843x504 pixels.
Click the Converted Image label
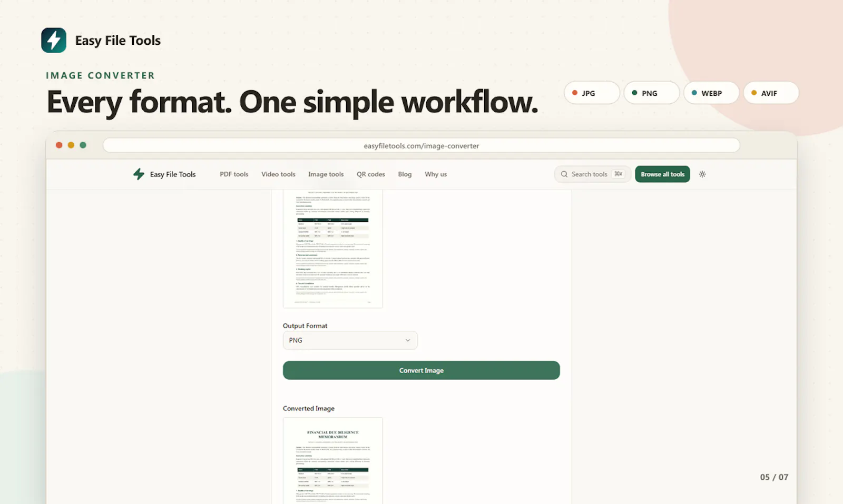pos(309,409)
